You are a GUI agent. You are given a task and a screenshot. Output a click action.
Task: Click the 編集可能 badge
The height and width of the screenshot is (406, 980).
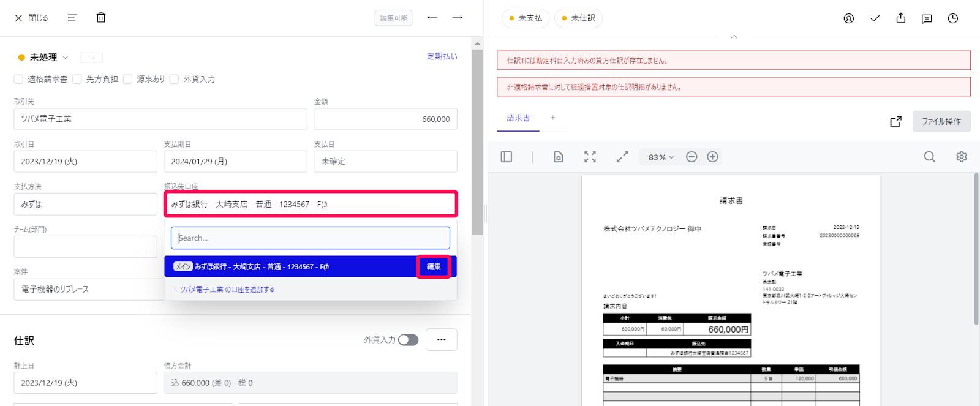pyautogui.click(x=393, y=18)
